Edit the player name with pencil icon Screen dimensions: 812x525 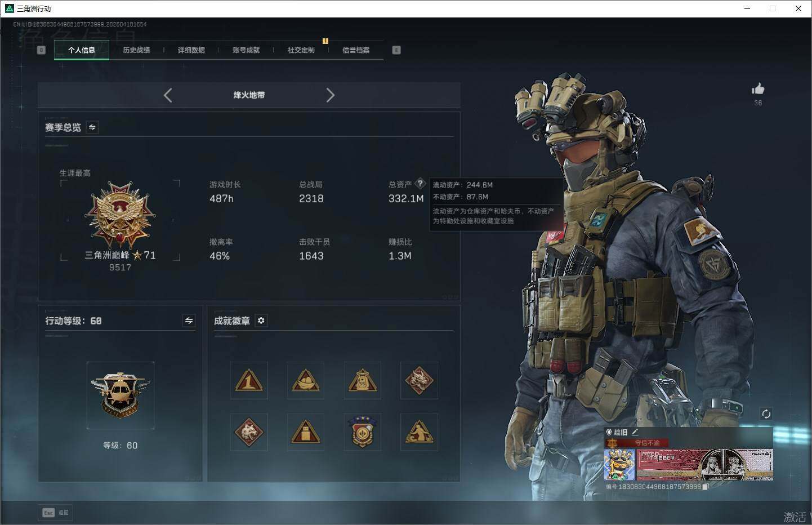pos(635,432)
